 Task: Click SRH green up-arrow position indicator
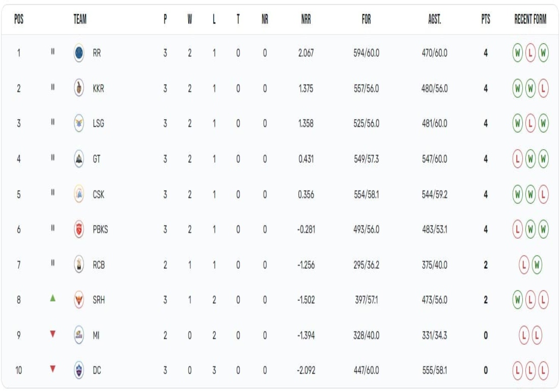click(52, 298)
